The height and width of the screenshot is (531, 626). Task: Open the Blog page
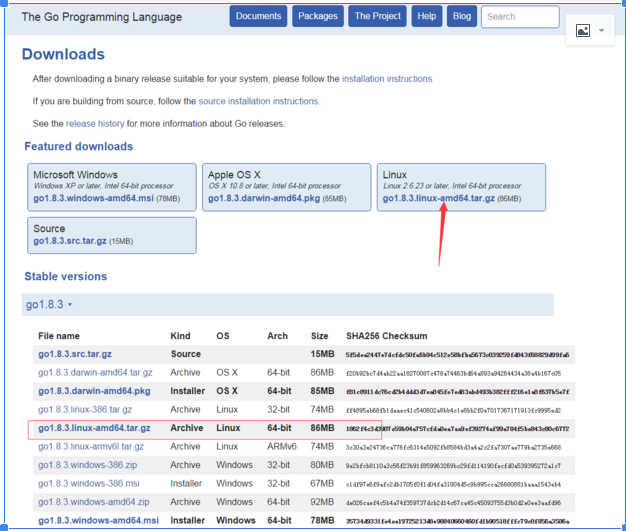pyautogui.click(x=461, y=17)
